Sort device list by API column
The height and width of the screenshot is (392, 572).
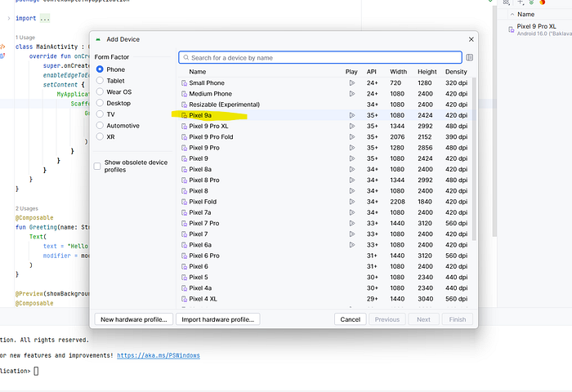click(x=371, y=72)
